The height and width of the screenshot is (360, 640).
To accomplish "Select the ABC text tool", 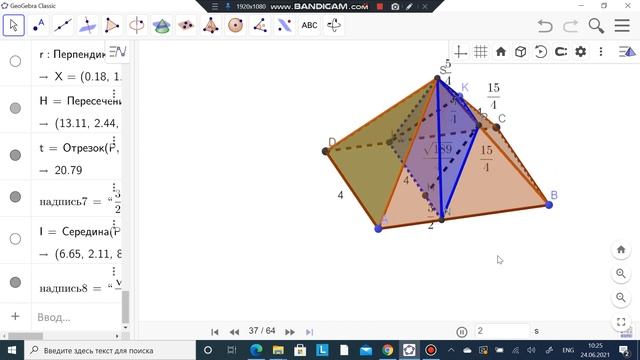I will (x=309, y=25).
